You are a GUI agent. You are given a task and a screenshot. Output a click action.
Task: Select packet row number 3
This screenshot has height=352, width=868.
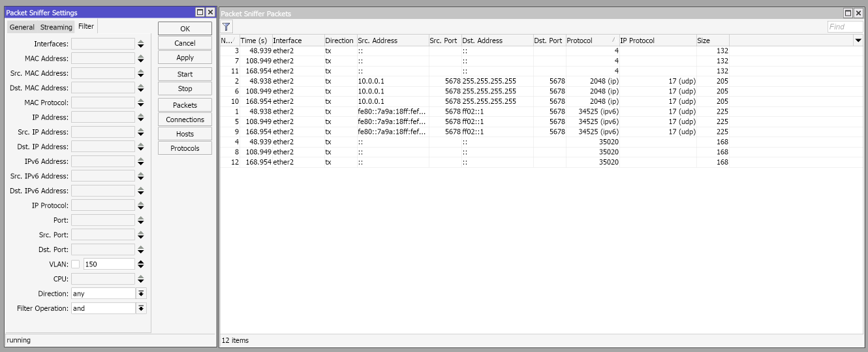click(542, 51)
